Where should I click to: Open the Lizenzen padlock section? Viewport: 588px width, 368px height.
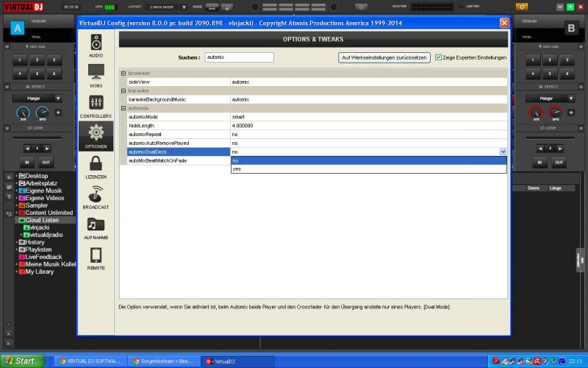96,167
